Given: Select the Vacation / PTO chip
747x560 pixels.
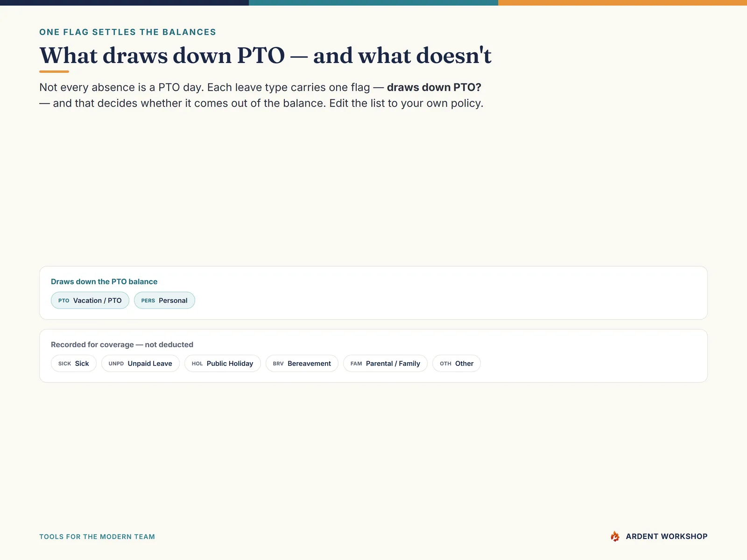Looking at the screenshot, I should tap(90, 301).
